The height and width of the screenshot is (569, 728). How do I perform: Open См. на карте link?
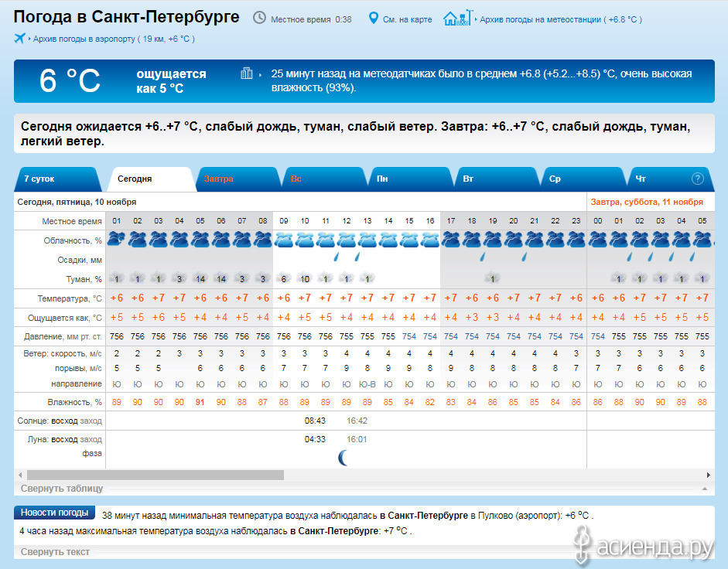pos(407,19)
